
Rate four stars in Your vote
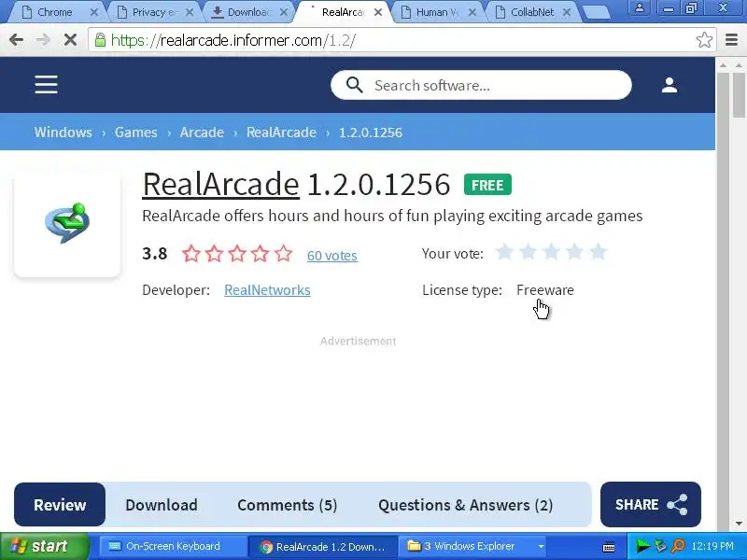[x=574, y=252]
